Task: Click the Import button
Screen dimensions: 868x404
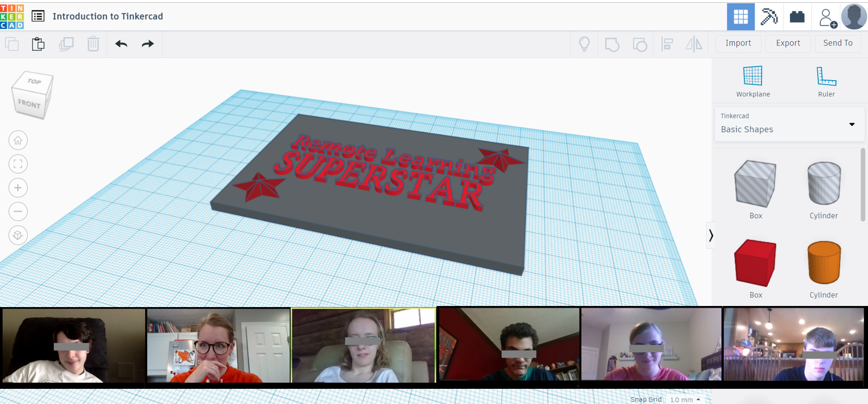Action: pyautogui.click(x=738, y=43)
